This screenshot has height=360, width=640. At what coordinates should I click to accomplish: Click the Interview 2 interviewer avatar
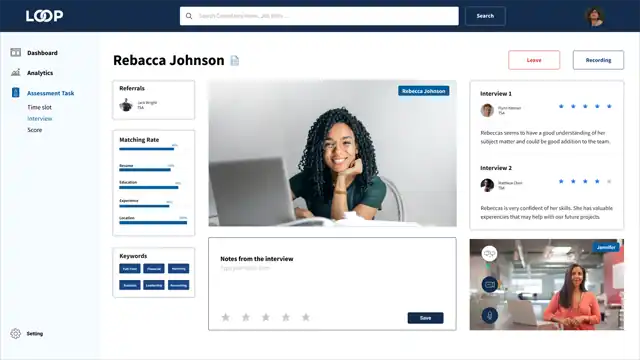pos(487,185)
